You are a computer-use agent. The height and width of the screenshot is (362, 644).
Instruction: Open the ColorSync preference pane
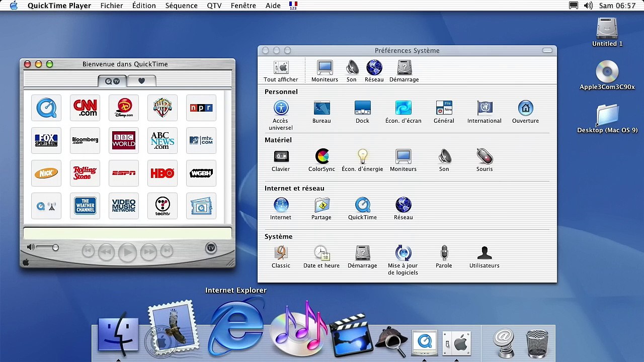[321, 160]
